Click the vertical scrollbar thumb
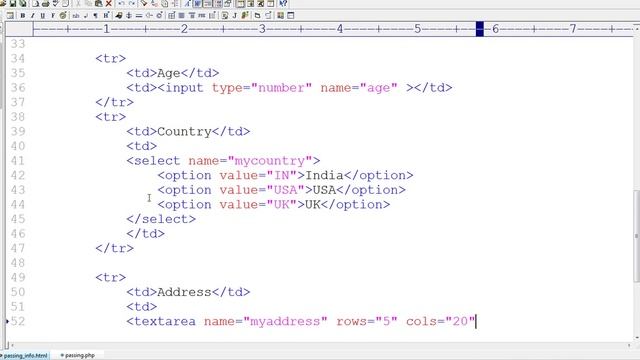 (x=636, y=236)
